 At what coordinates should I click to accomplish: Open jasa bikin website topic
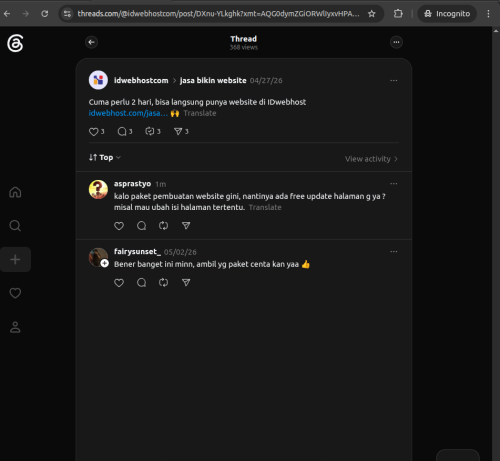(213, 80)
